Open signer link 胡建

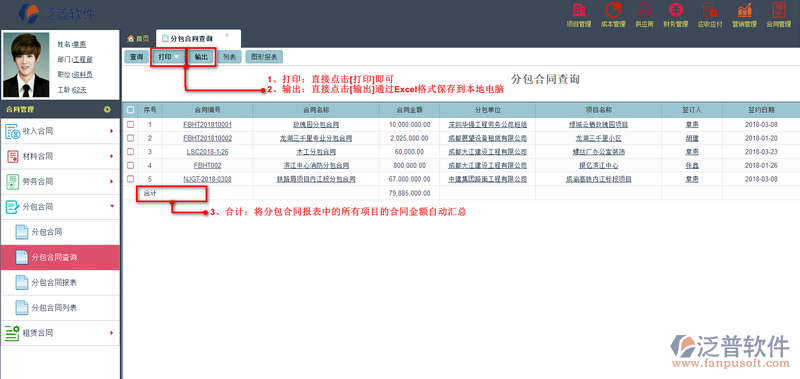pyautogui.click(x=692, y=138)
